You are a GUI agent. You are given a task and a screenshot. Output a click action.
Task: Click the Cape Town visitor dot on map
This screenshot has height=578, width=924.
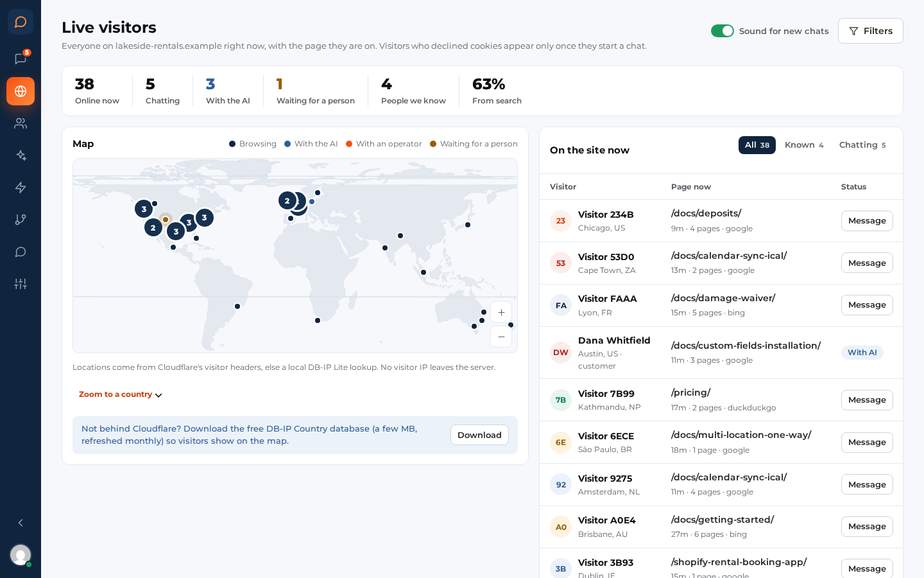point(318,320)
